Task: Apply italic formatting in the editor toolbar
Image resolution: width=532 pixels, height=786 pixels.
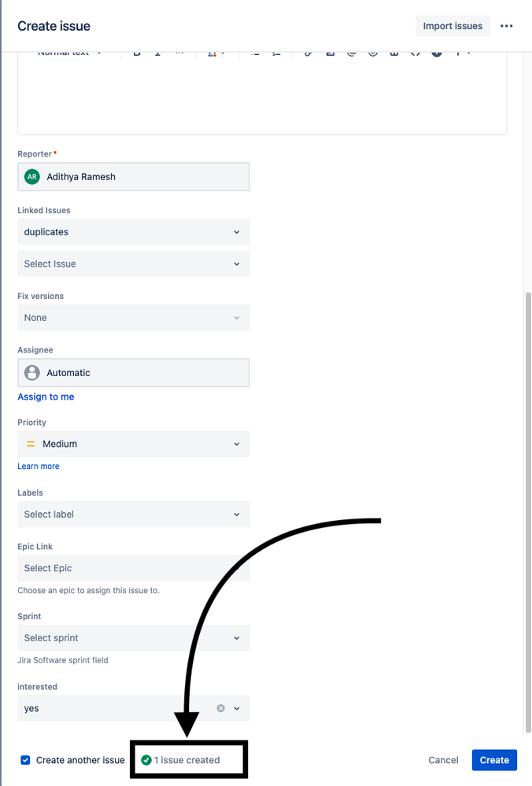Action: click(x=157, y=53)
